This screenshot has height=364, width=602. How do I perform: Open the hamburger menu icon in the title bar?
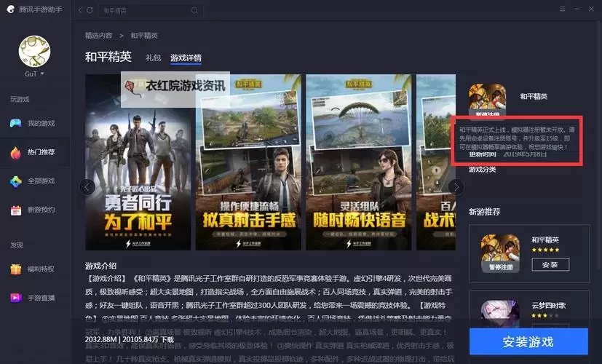tap(563, 9)
